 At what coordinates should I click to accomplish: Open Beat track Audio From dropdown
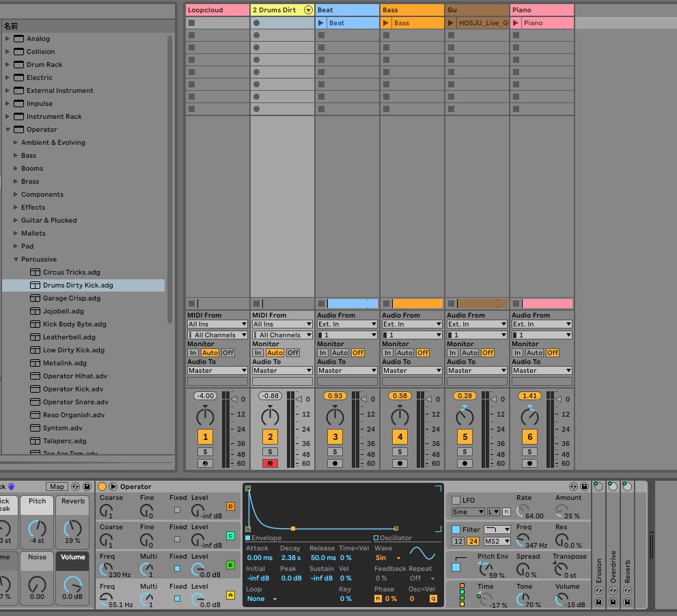pos(347,324)
